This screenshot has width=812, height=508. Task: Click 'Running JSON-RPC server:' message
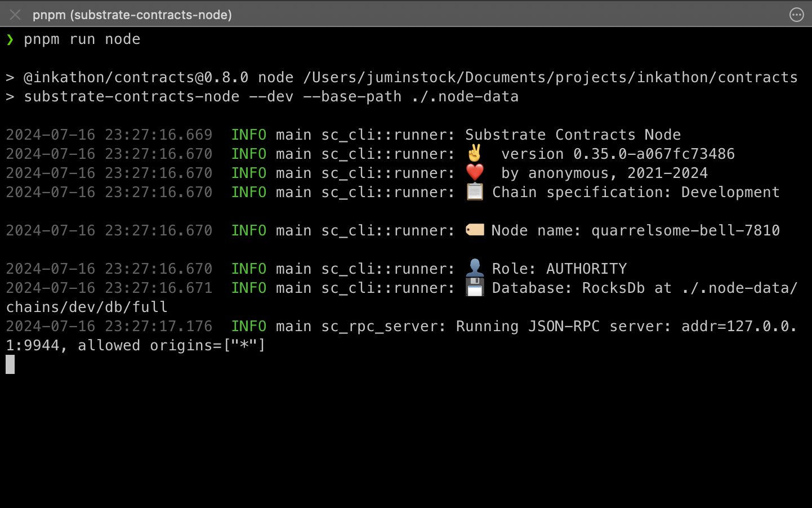tap(564, 326)
